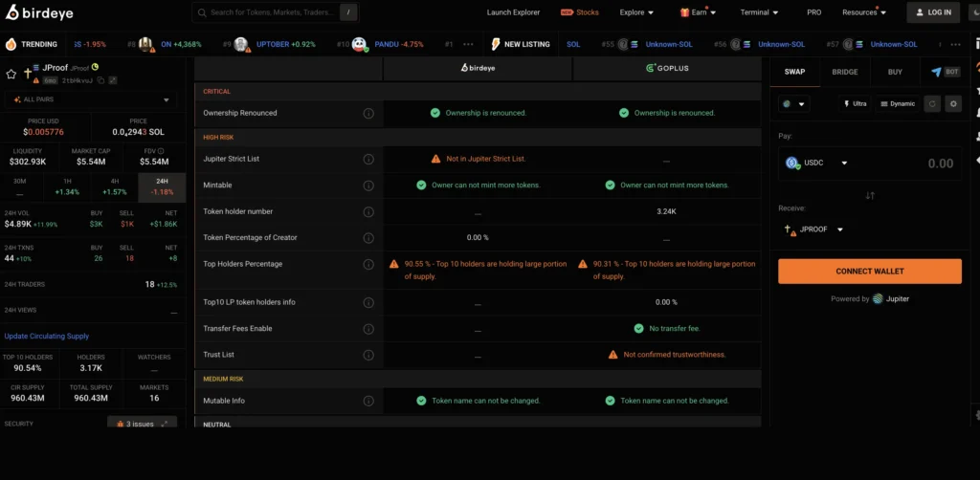Viewport: 980px width, 480px height.
Task: Click Update Circulating Supply link
Action: click(x=47, y=336)
